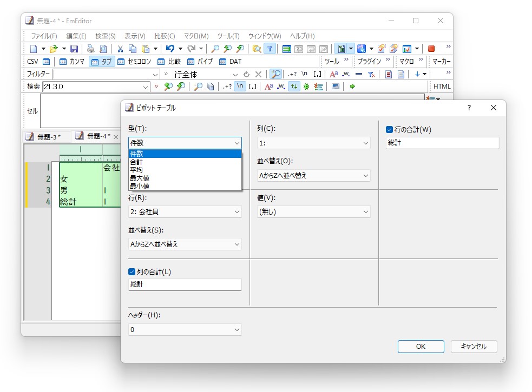Toggle the \n escape option in search bar

[x=240, y=86]
